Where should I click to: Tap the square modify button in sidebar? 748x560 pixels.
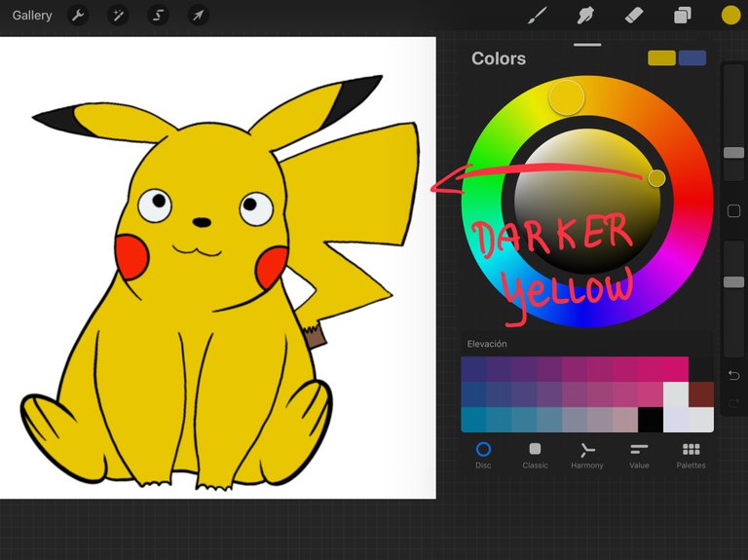coord(733,210)
